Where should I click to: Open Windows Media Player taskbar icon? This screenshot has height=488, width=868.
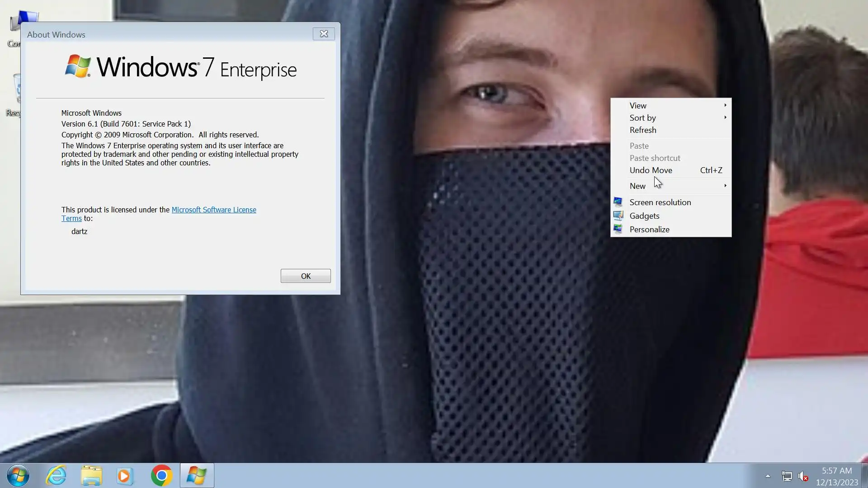125,475
